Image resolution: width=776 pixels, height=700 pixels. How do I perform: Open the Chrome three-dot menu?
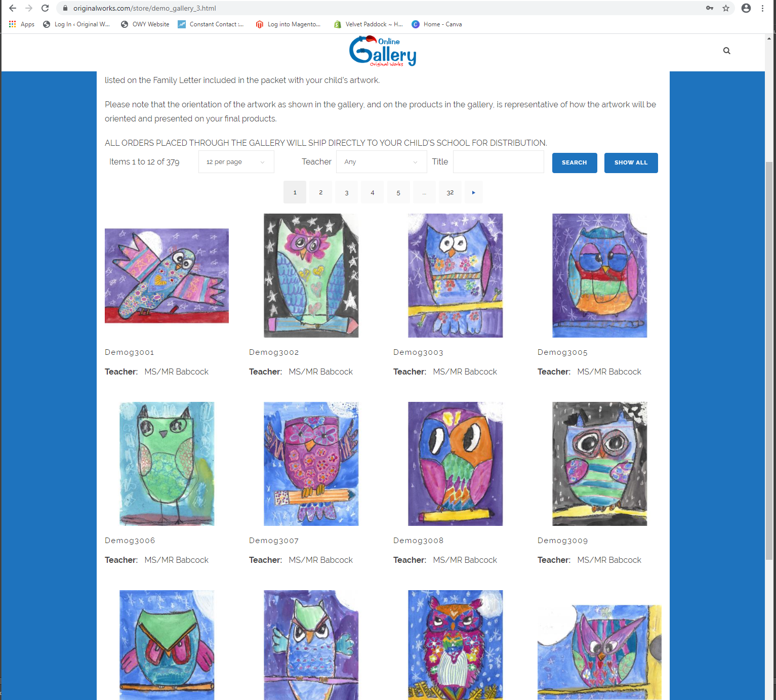762,8
